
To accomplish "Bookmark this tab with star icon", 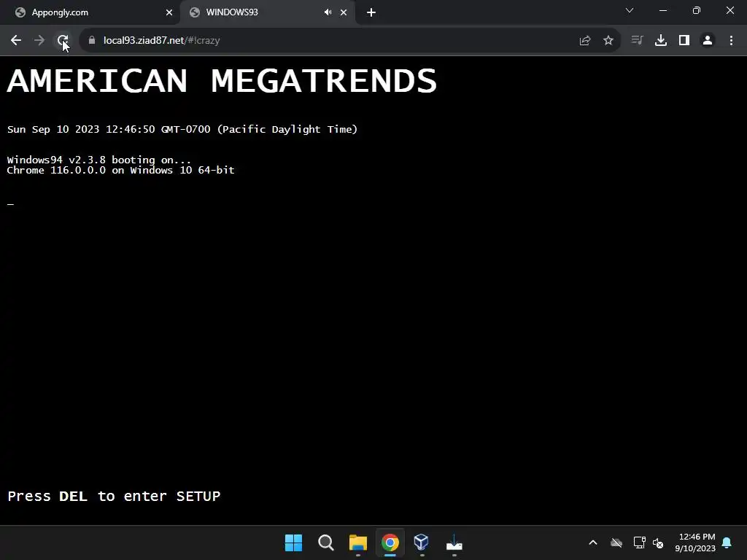I will 608,41.
